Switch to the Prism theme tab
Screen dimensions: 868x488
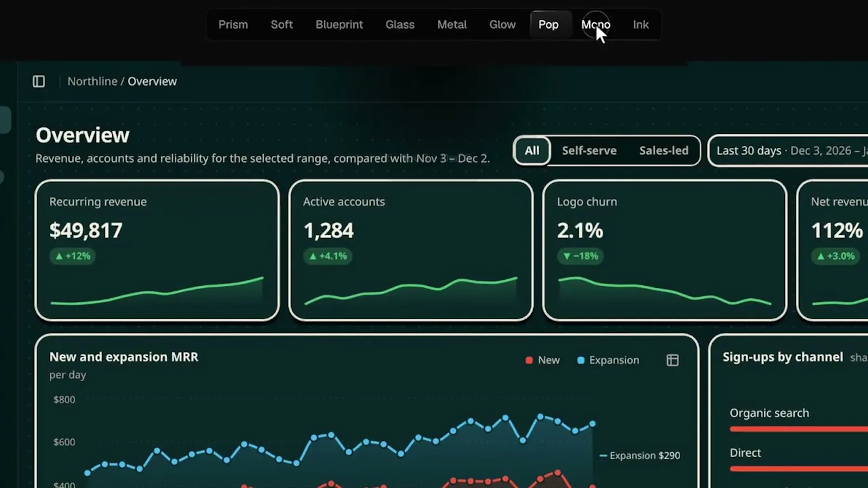tap(233, 24)
